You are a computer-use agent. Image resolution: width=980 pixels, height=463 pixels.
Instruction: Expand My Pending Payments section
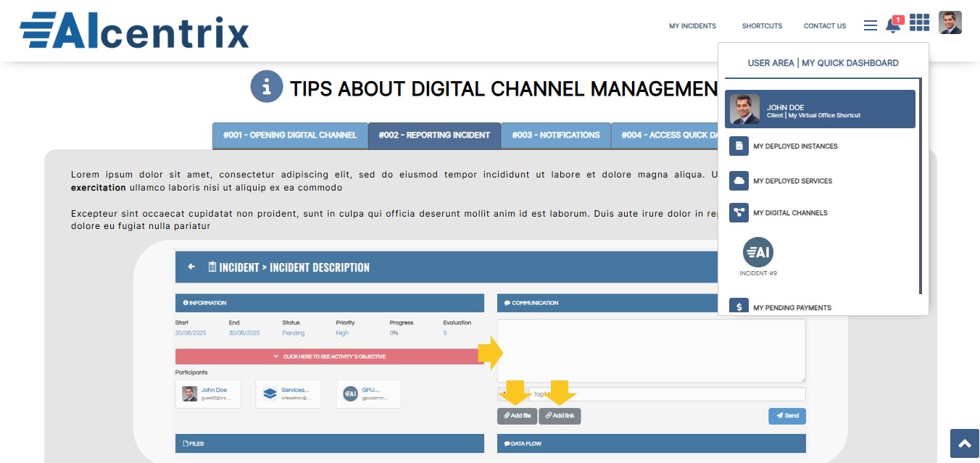[x=792, y=307]
